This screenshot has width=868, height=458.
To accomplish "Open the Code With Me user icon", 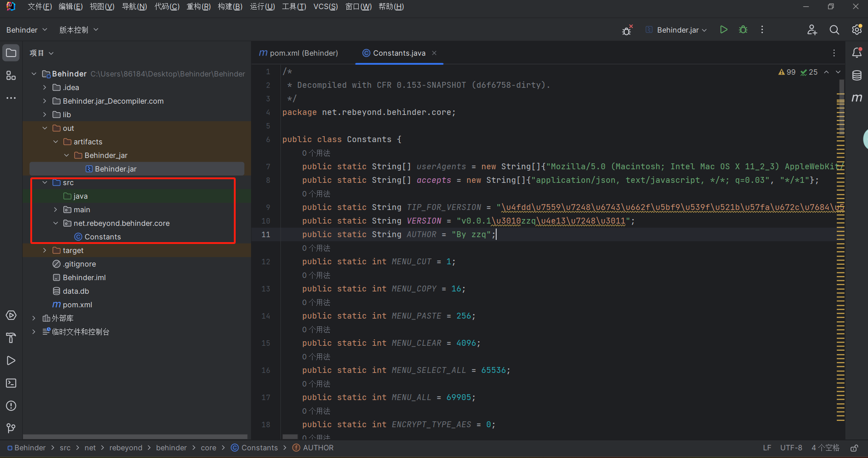I will (812, 30).
